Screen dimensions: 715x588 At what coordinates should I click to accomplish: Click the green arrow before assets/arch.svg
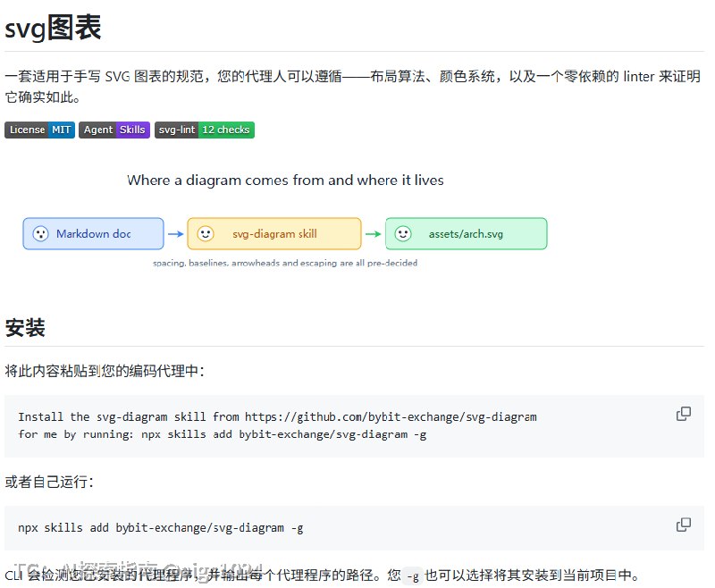(373, 234)
